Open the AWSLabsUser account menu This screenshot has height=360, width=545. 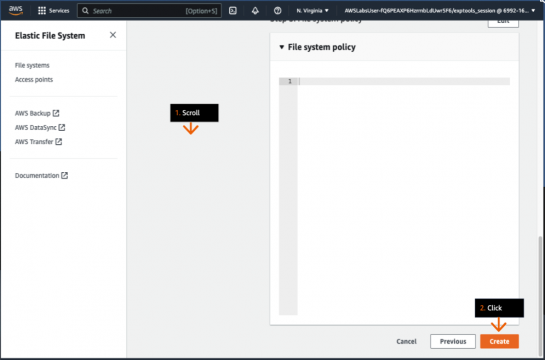tap(440, 11)
